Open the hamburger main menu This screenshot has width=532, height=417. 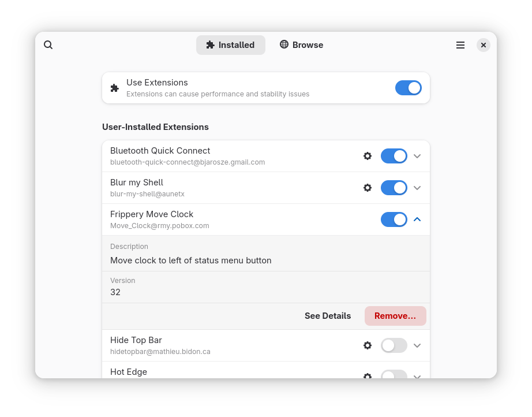[460, 45]
